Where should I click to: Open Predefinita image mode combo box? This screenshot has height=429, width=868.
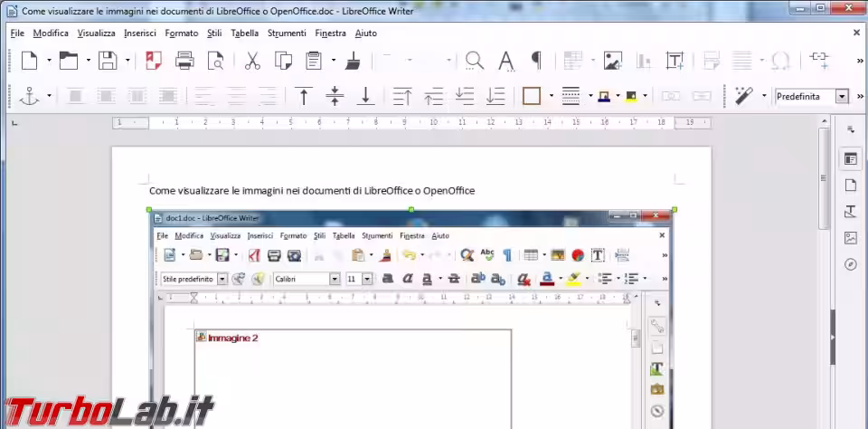812,97
